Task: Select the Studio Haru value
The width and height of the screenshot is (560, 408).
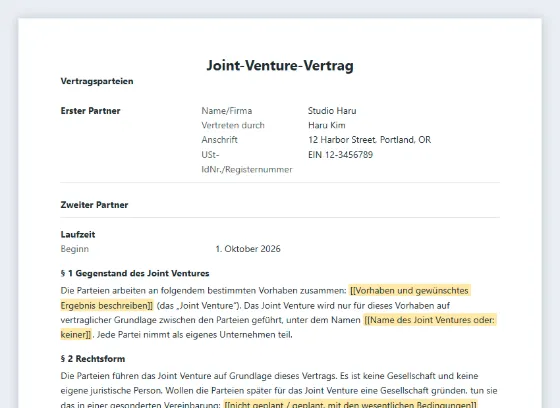Action: point(332,111)
